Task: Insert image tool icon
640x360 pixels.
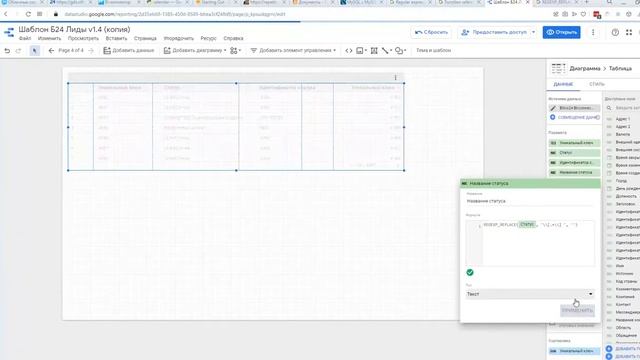Action: coord(361,51)
